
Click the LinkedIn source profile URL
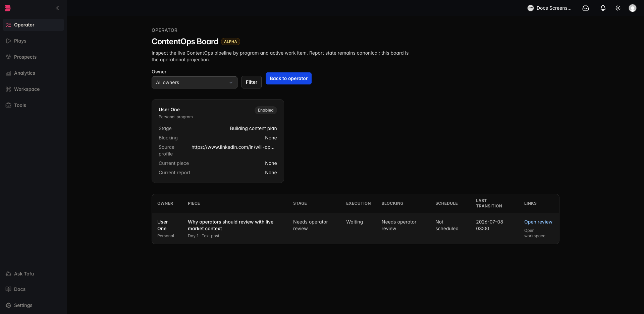tap(233, 147)
